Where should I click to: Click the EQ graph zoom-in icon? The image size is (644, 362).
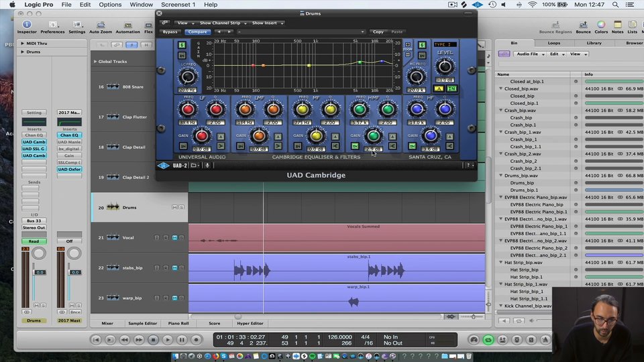click(x=407, y=44)
